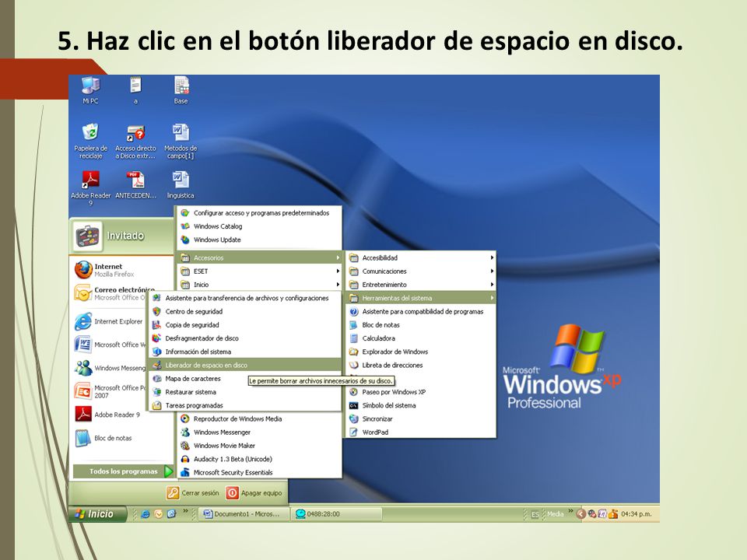This screenshot has width=747, height=560.
Task: Open Audacity 1.3 Beta (Unicode)
Action: coord(260,459)
